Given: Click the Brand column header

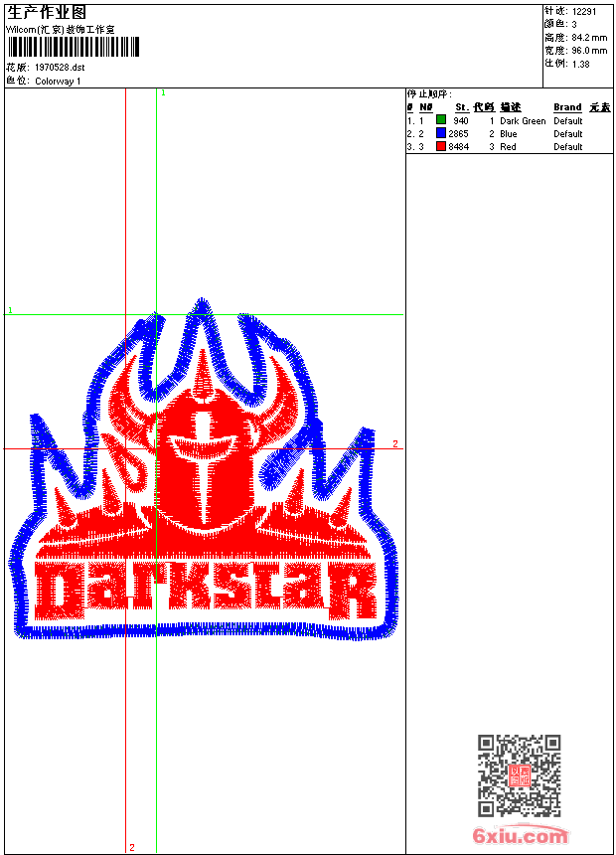Looking at the screenshot, I should point(567,107).
